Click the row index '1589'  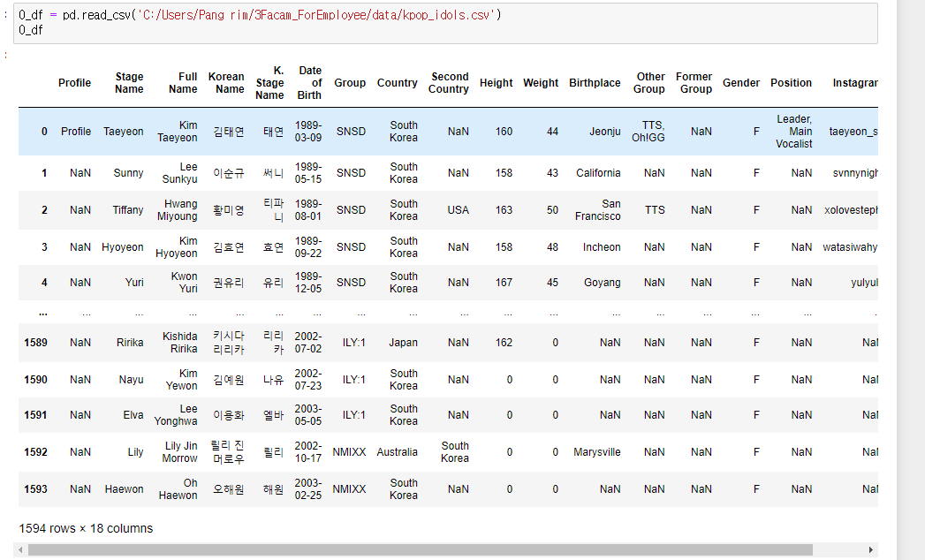tap(35, 342)
